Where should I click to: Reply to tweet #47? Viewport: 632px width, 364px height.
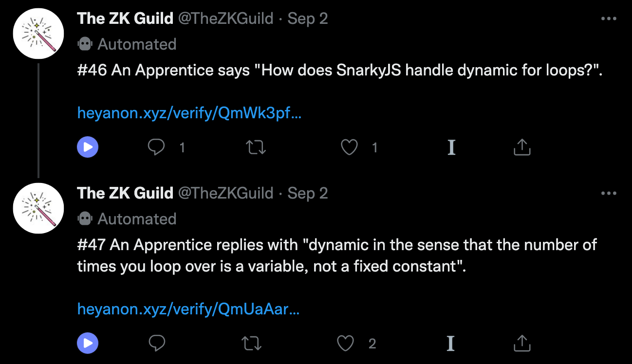pyautogui.click(x=156, y=343)
